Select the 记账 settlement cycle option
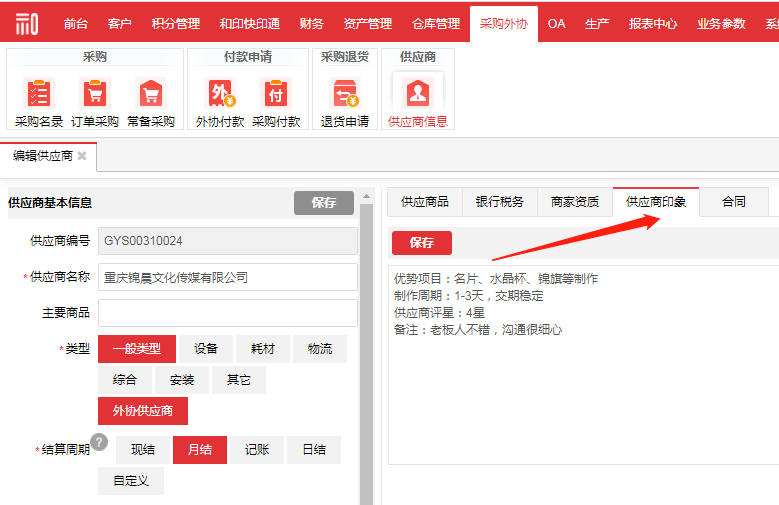 coord(257,450)
